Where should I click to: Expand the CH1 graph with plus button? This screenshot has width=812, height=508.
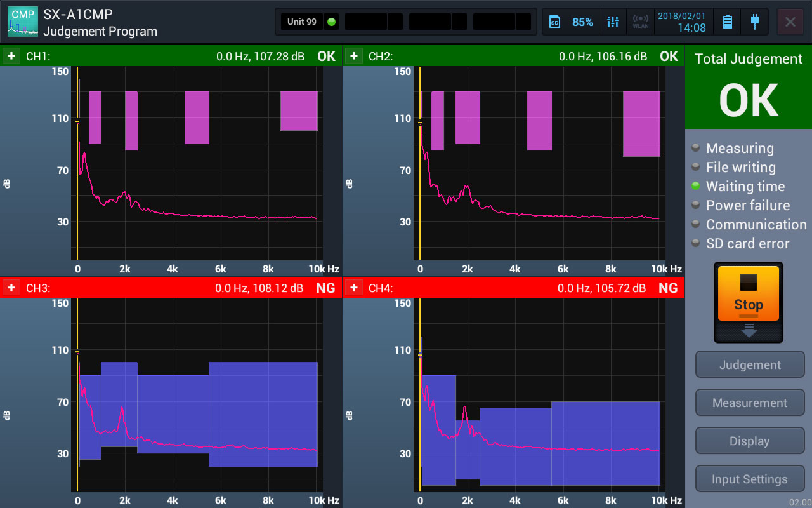click(11, 56)
